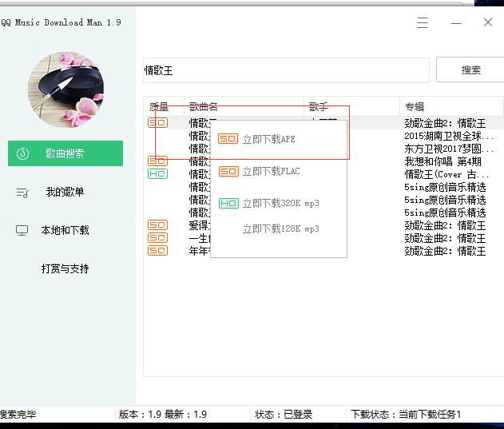
Task: Click the 专辑 column header
Action: click(451, 106)
